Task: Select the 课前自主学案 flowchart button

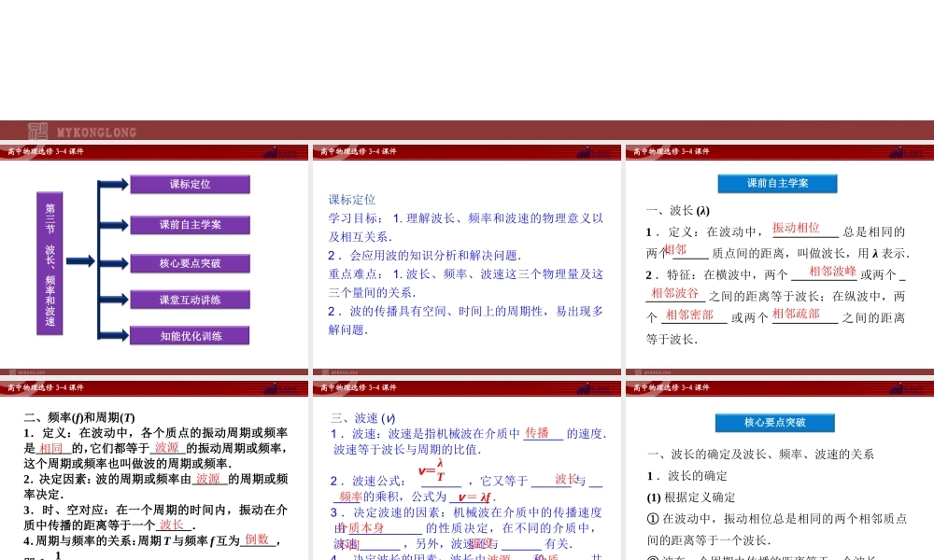Action: 191,223
